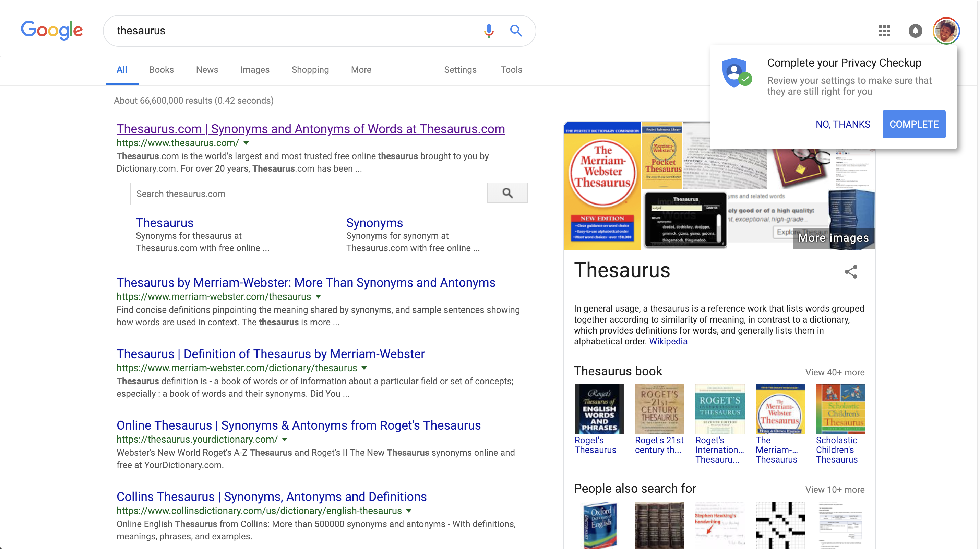Click the Privacy Checkup shield icon
The width and height of the screenshot is (980, 549).
pos(737,73)
